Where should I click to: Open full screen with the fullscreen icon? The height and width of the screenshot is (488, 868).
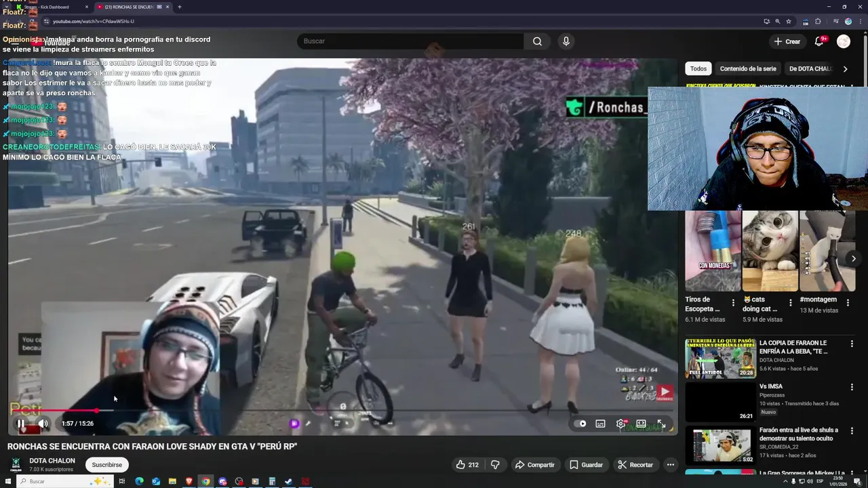click(661, 424)
